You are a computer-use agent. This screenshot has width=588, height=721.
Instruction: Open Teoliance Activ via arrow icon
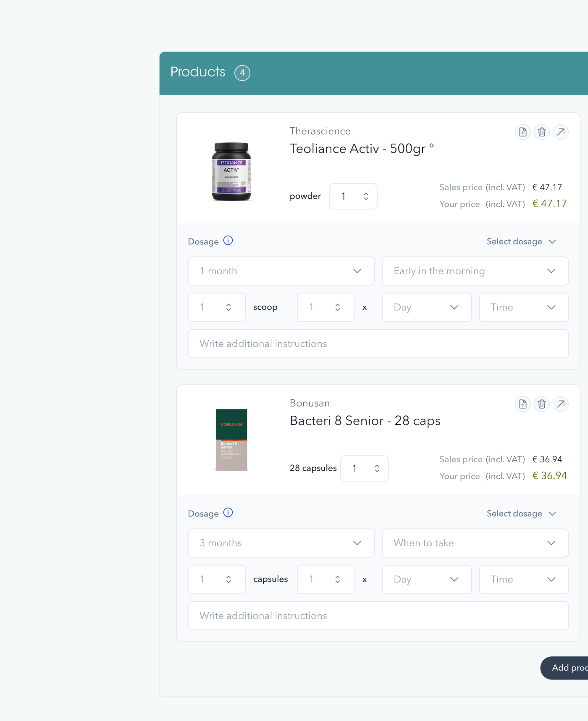[561, 132]
